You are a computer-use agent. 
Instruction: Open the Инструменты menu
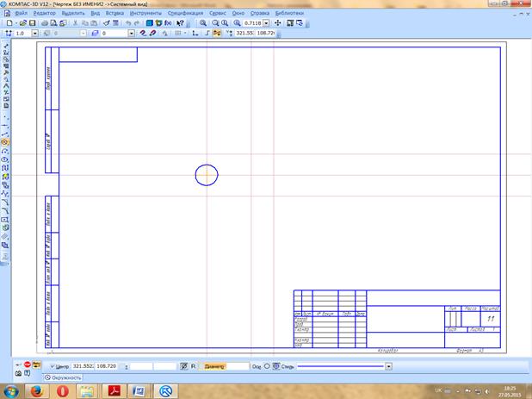pos(145,14)
